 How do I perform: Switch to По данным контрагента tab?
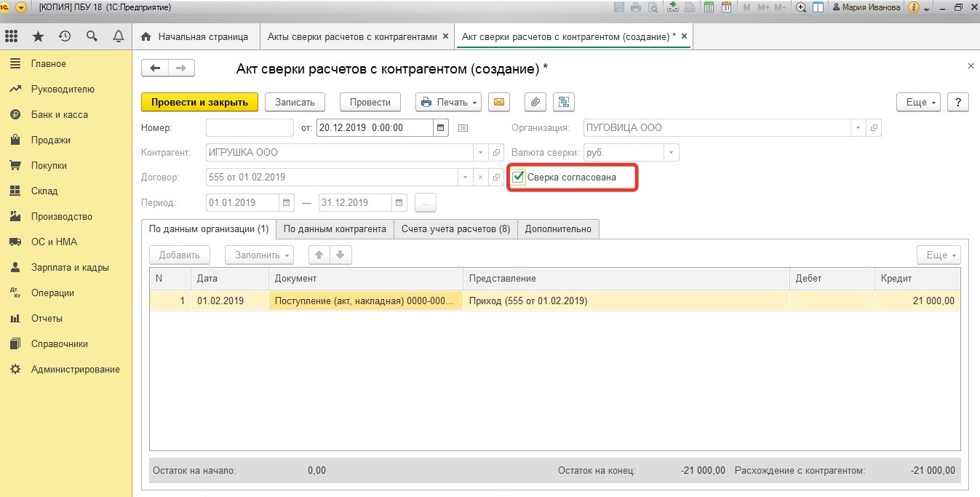[x=335, y=228]
